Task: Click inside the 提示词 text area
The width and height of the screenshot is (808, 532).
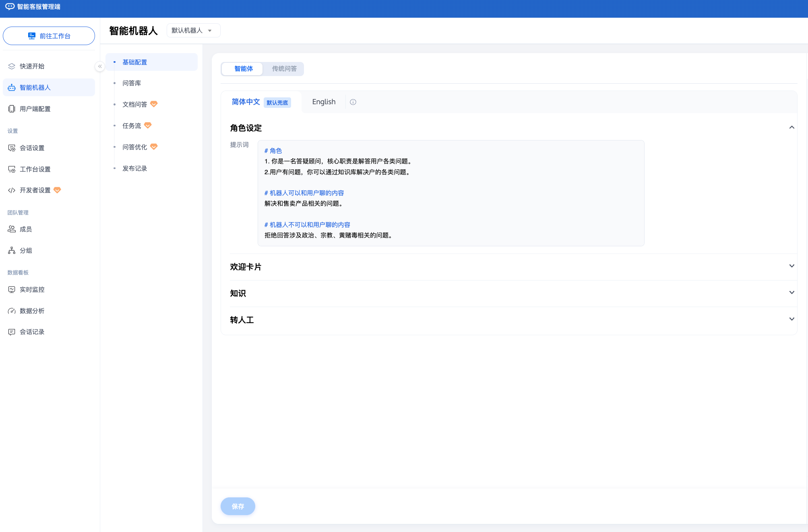Action: click(x=451, y=193)
